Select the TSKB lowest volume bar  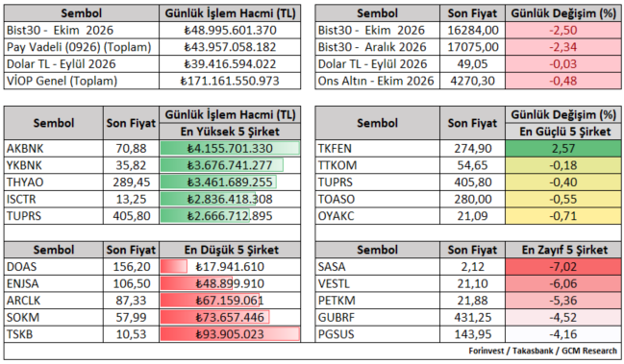coord(230,334)
